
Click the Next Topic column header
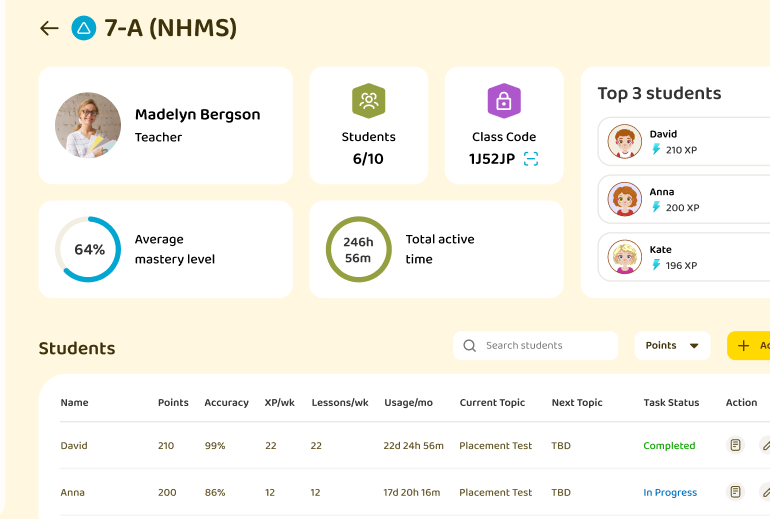577,403
